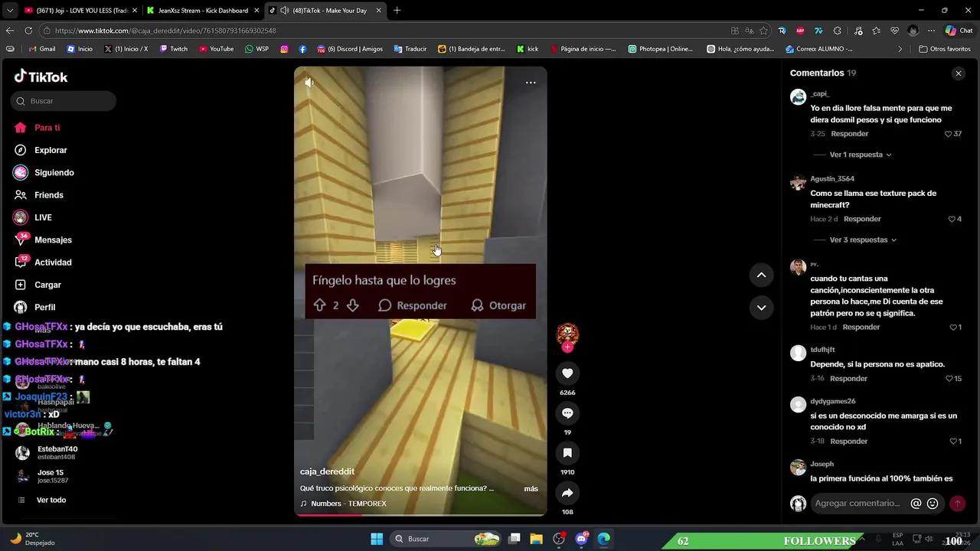Click the TikTok logo
This screenshot has height=551, width=980.
(x=41, y=77)
